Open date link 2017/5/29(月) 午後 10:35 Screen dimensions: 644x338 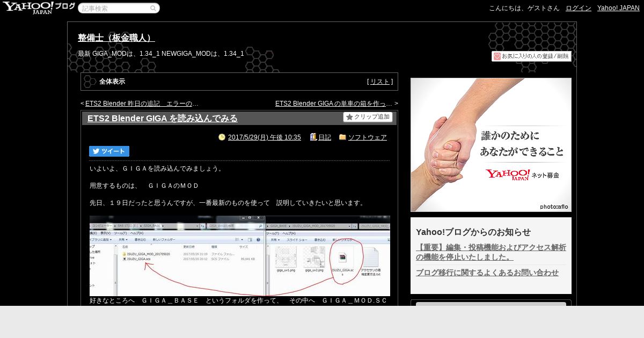point(265,137)
